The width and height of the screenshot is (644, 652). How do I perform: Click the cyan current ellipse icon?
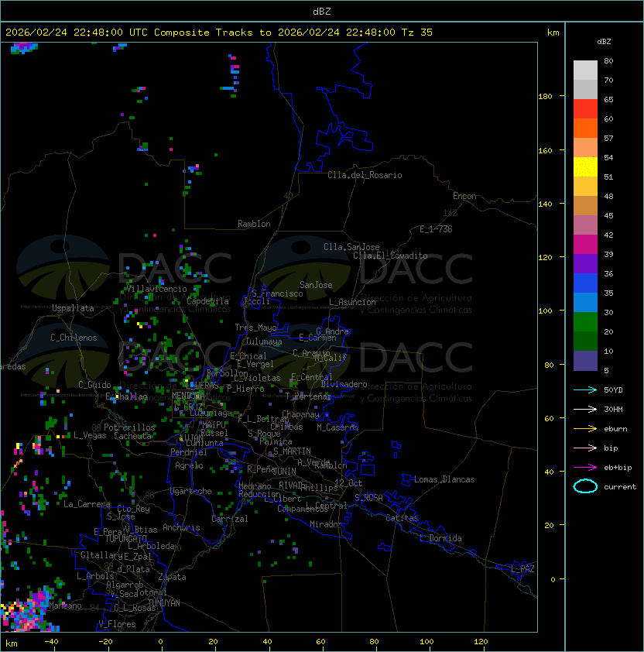point(585,486)
